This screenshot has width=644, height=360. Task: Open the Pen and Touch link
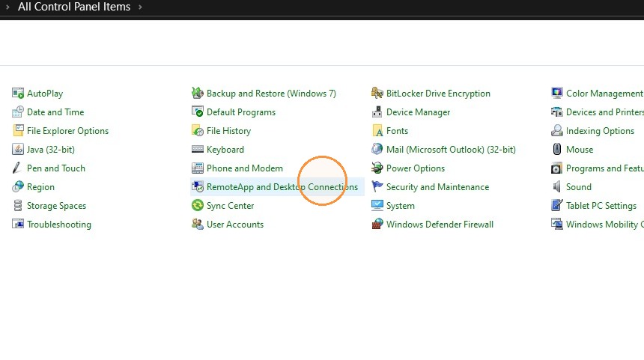tap(56, 168)
